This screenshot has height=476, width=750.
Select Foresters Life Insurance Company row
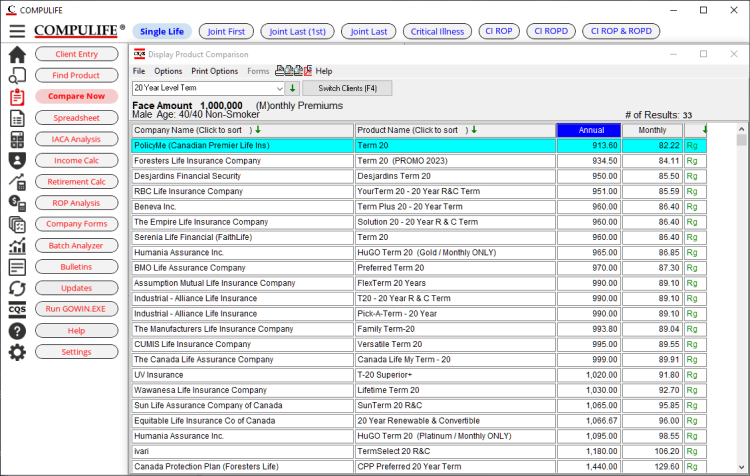click(419, 161)
